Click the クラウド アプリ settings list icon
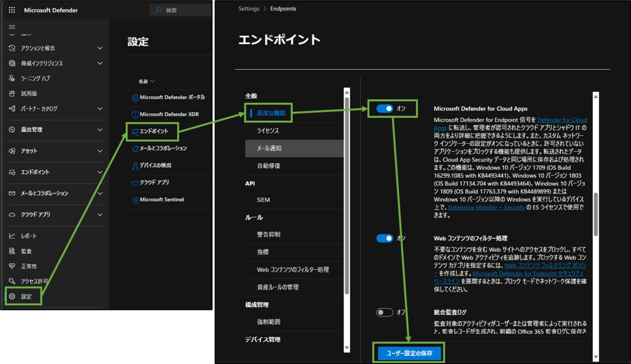 click(135, 183)
